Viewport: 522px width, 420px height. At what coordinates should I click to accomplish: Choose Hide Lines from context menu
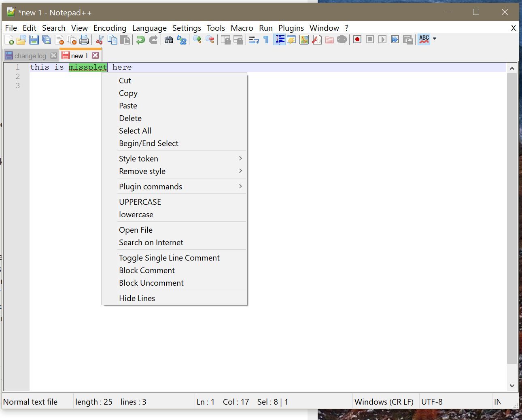point(174,298)
